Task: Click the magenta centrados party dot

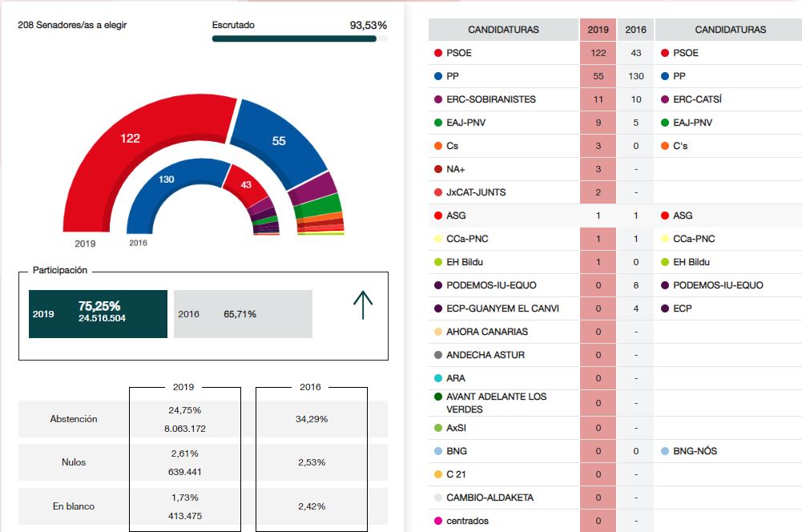Action: coord(437,521)
